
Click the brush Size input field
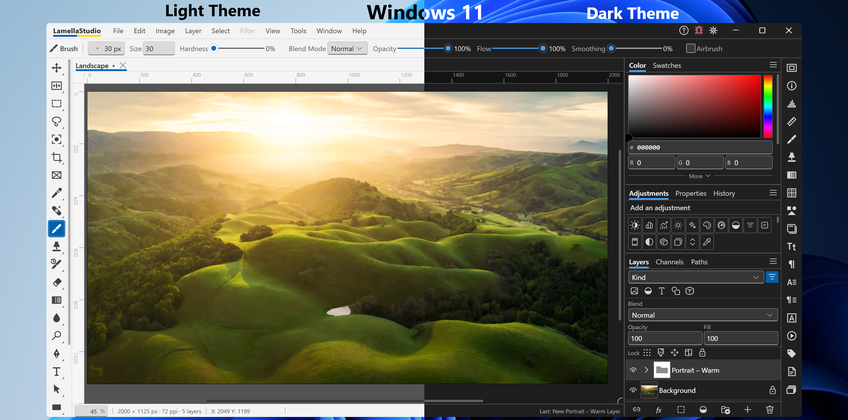[159, 49]
